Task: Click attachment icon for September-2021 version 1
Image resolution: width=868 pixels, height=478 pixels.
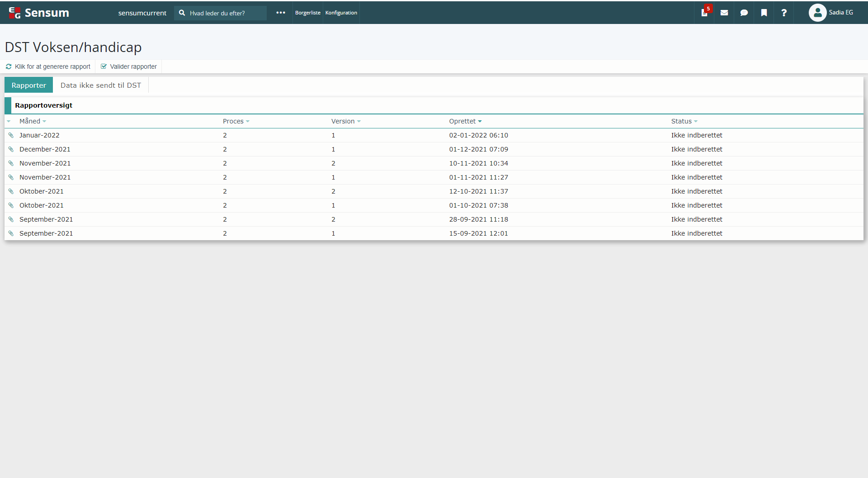Action: pos(11,233)
